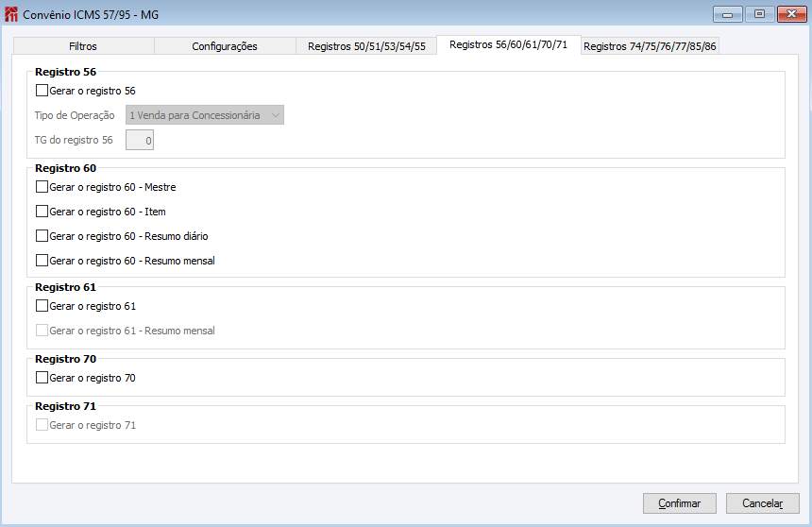Image resolution: width=812 pixels, height=527 pixels.
Task: Select the Registros 56/60/61/70/71 tab
Action: click(x=509, y=44)
